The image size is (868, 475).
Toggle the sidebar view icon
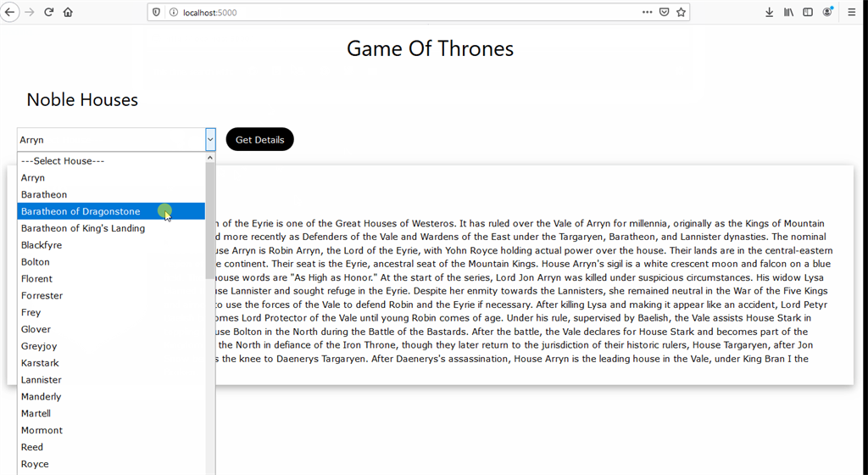tap(808, 12)
